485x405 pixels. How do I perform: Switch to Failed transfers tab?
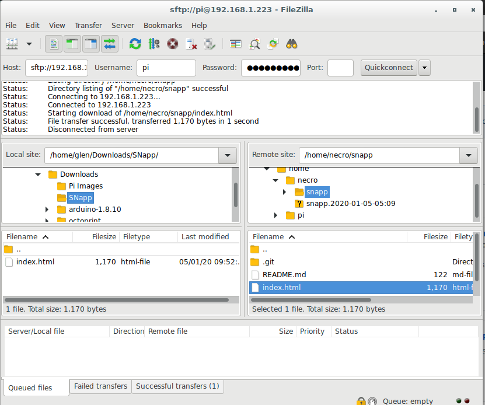pos(101,386)
